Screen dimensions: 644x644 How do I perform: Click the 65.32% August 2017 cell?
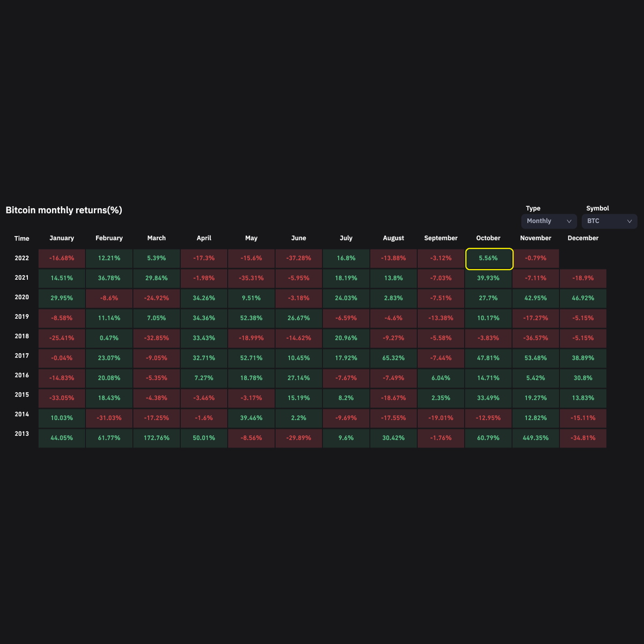[393, 358]
